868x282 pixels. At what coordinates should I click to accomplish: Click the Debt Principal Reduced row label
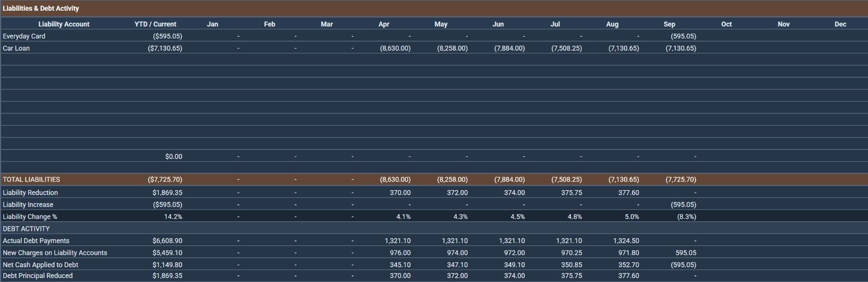[x=38, y=276]
